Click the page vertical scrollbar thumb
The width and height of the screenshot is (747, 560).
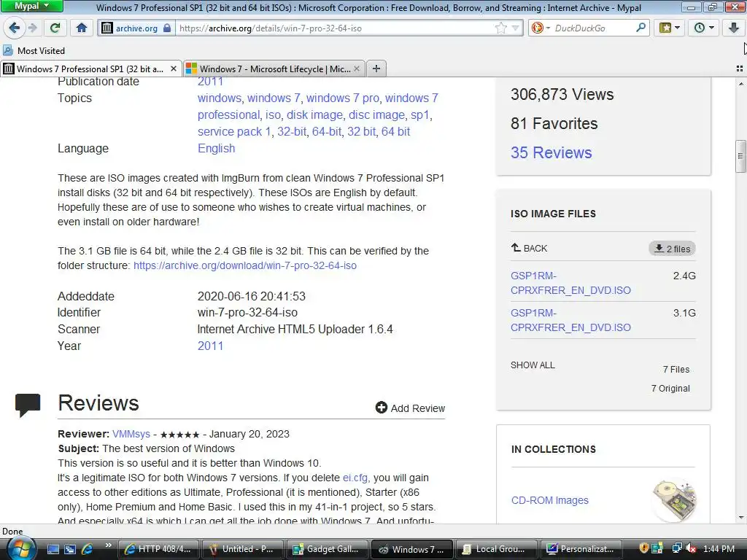pyautogui.click(x=740, y=156)
